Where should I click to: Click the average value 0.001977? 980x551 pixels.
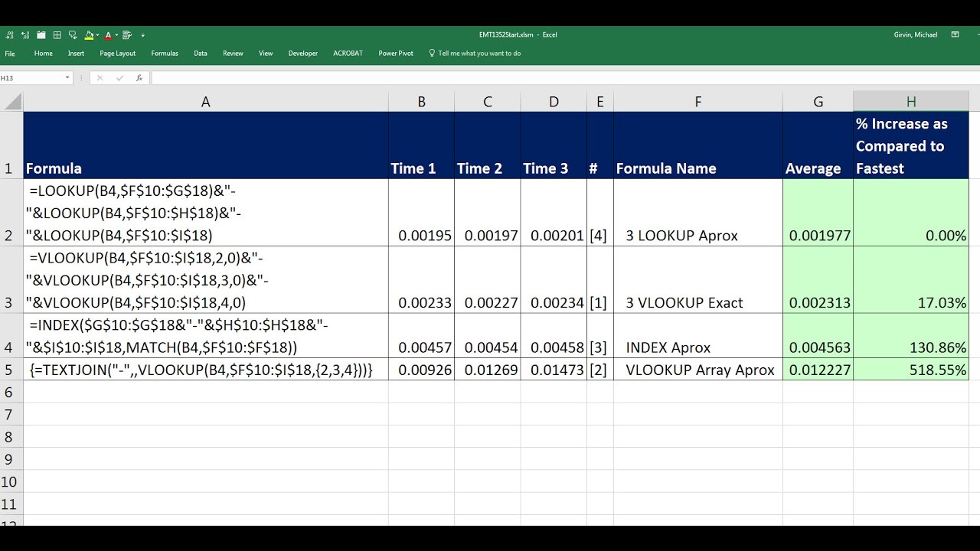[818, 213]
